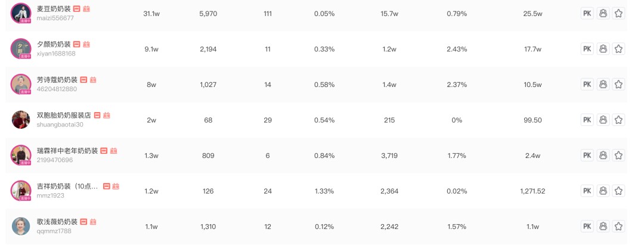Favorite the 瑞霖祥中老年奶奶装 row with star
644x245 pixels.
click(x=618, y=156)
